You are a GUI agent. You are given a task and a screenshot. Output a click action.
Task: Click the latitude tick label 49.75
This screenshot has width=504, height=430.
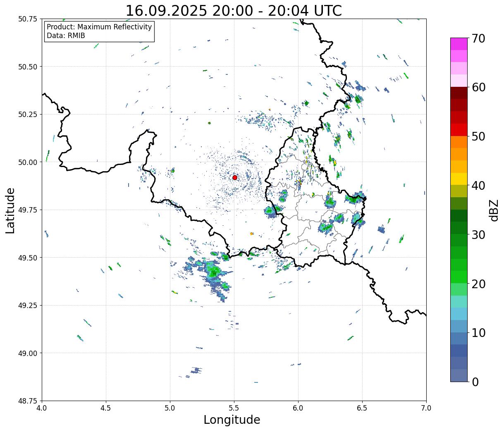click(x=28, y=210)
